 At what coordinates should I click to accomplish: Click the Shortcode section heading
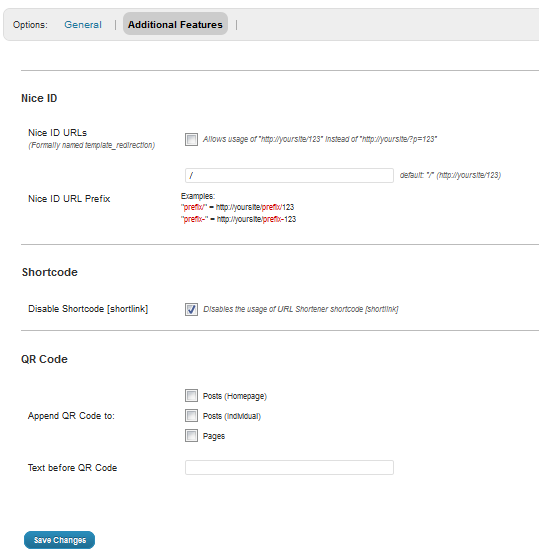pos(50,272)
